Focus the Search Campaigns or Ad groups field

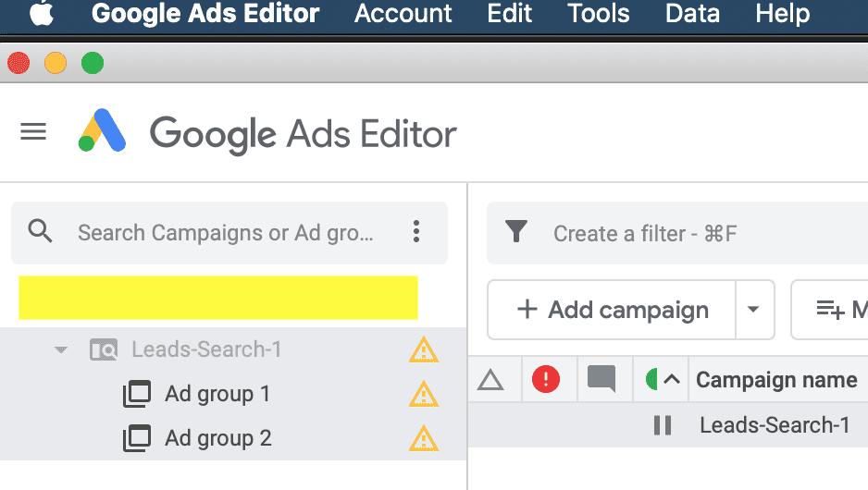[225, 233]
